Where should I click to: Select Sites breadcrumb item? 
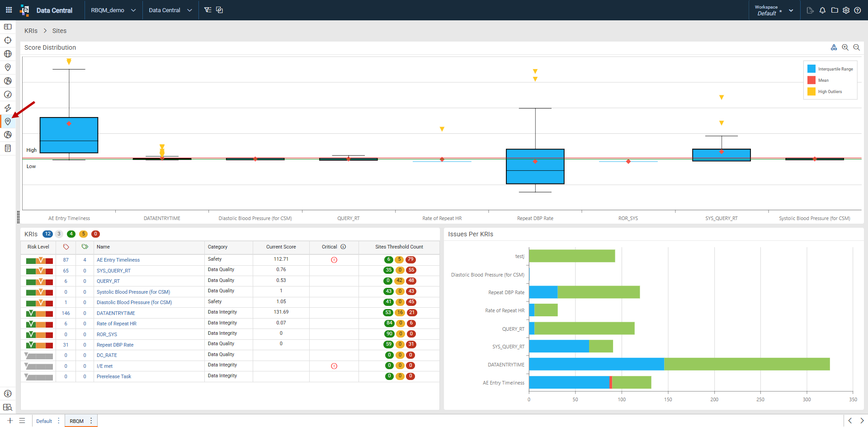coord(59,31)
